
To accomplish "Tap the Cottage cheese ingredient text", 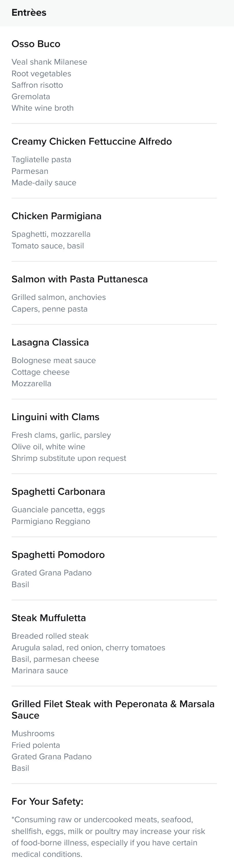I will (x=40, y=372).
